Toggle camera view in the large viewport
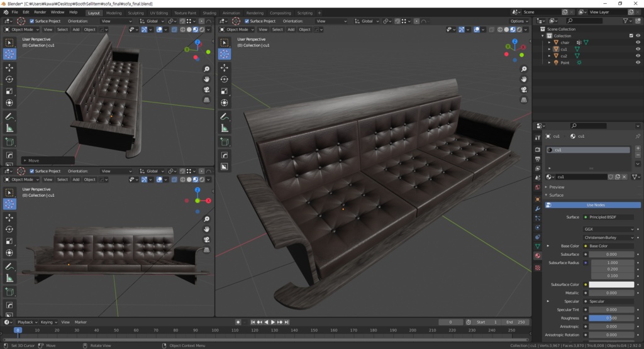The image size is (644, 349). pyautogui.click(x=524, y=90)
